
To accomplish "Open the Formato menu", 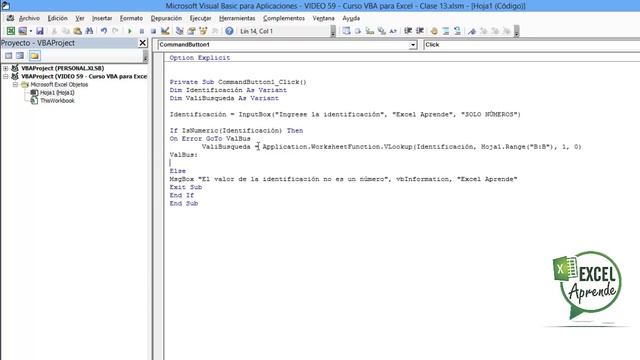I will (x=131, y=18).
